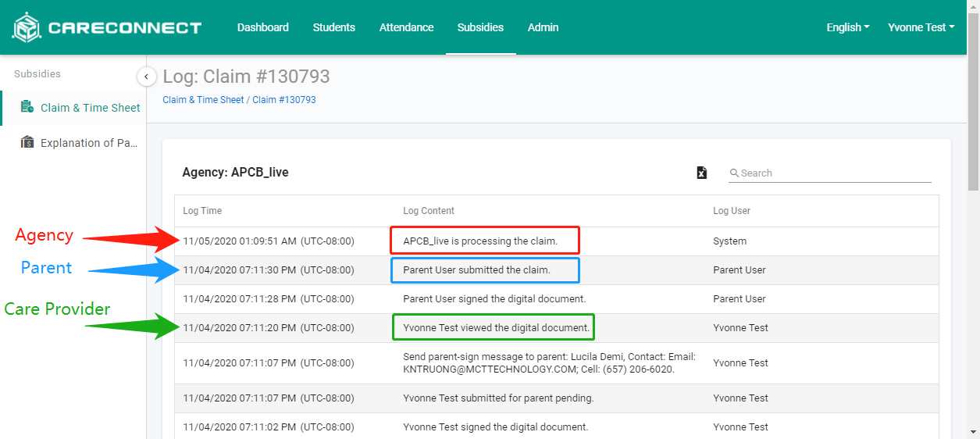Open the Yvonne Test user menu

click(x=921, y=27)
